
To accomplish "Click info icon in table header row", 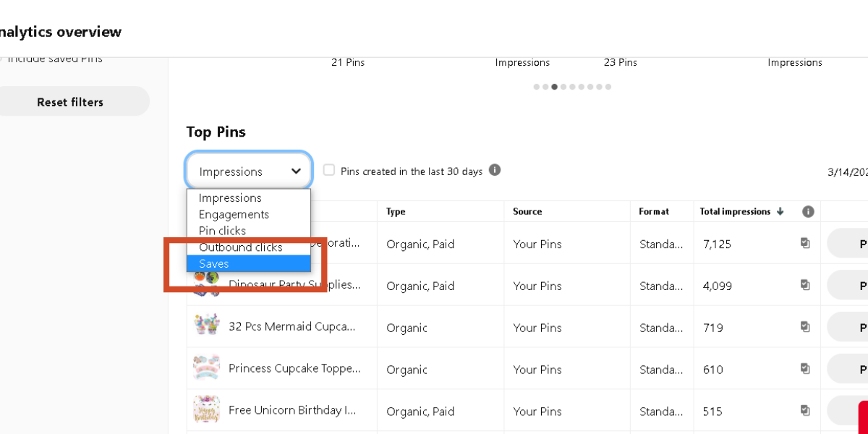I will point(808,211).
